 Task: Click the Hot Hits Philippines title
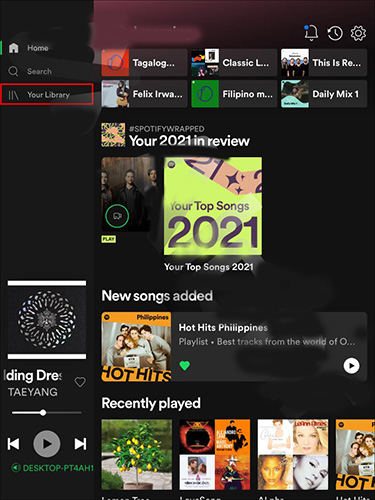pos(223,328)
